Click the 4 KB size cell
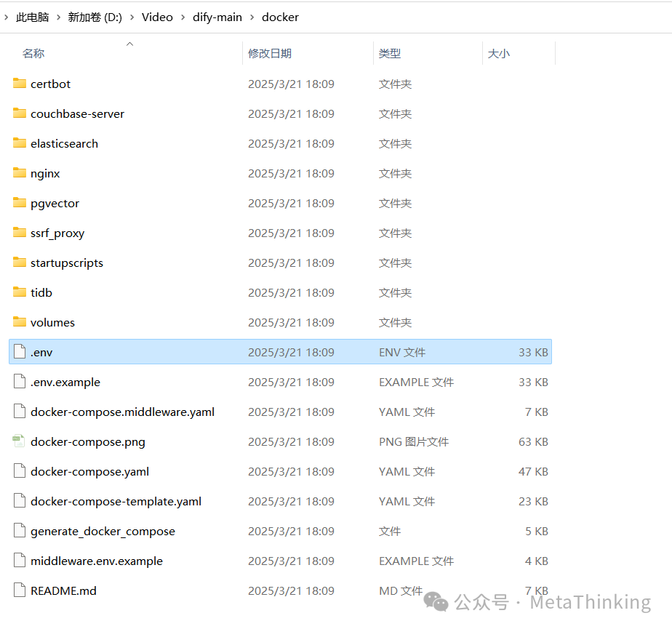The height and width of the screenshot is (629, 672). pos(537,561)
